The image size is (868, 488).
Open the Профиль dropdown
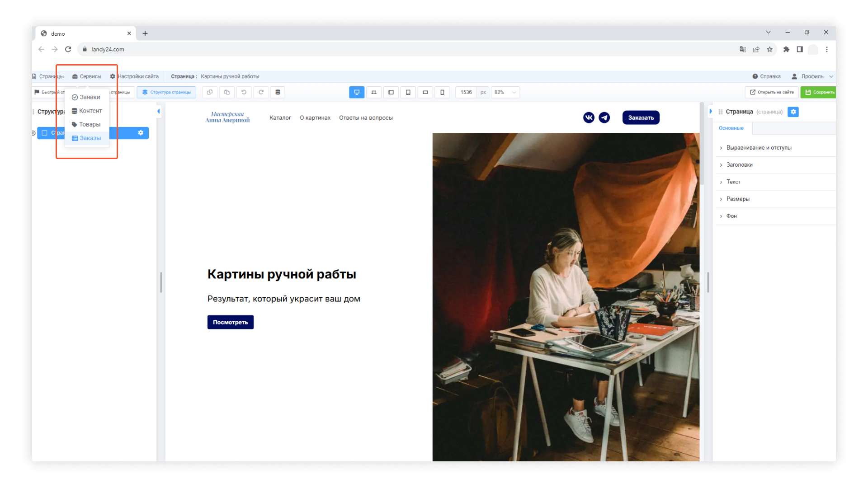tap(812, 76)
